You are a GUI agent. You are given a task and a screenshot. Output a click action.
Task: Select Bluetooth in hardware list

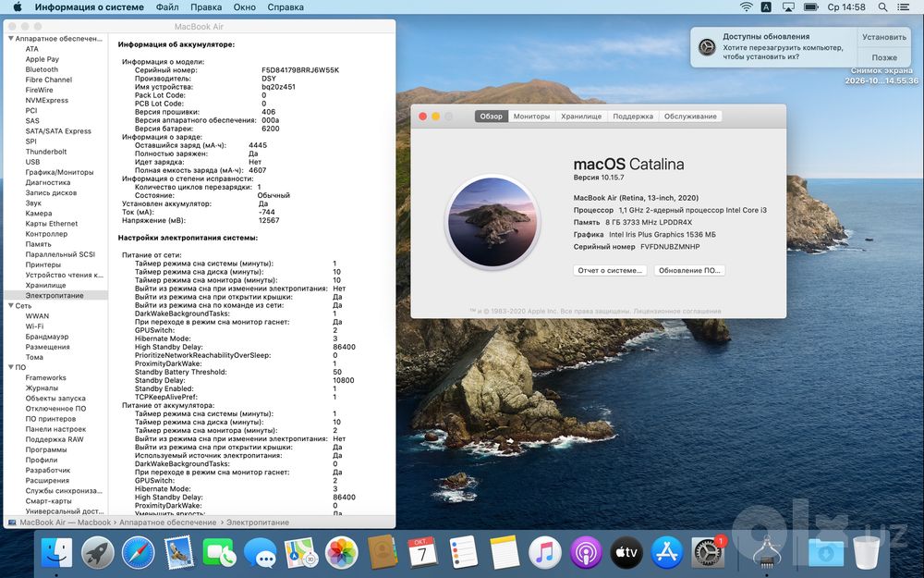point(42,69)
